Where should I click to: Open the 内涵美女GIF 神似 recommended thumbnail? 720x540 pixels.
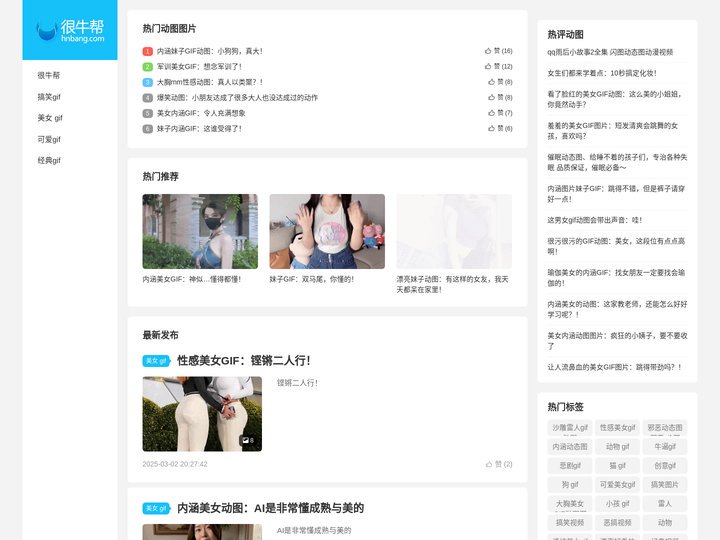click(x=200, y=231)
